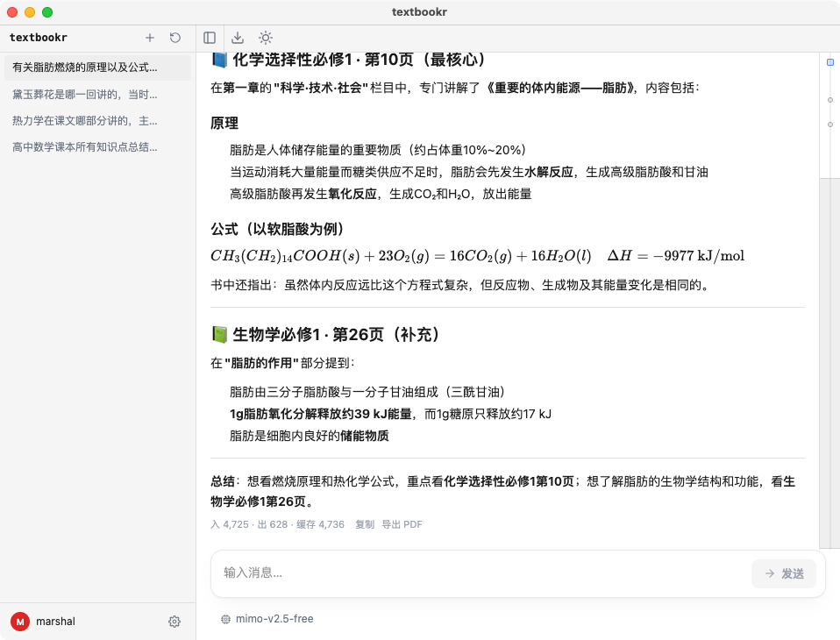Focus the 输入消息 message input field
Screen dimensions: 840x640
(482, 573)
